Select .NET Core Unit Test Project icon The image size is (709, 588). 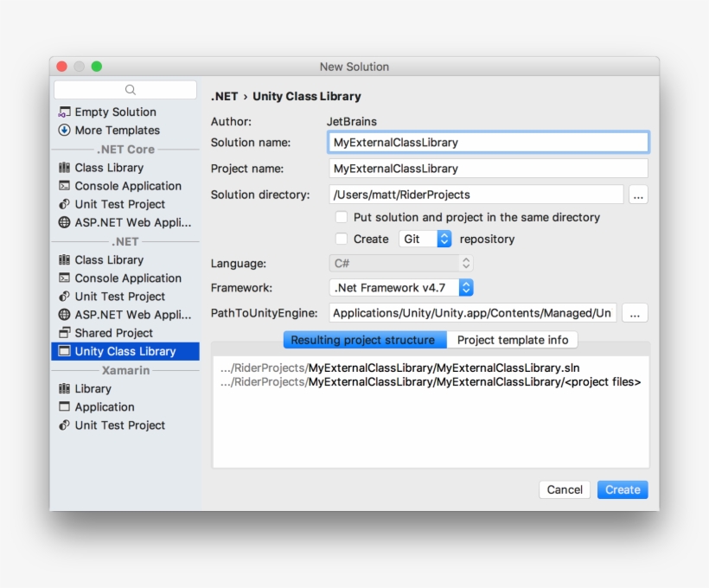click(x=65, y=204)
